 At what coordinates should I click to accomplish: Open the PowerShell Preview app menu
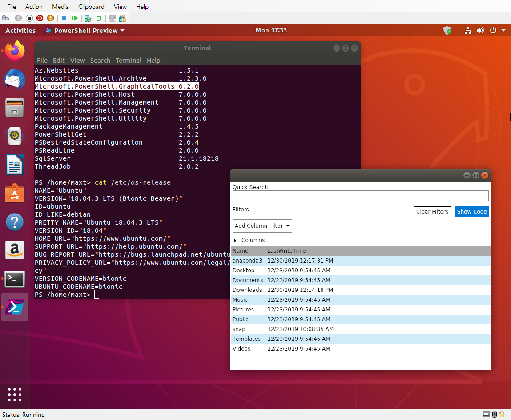[x=85, y=31]
